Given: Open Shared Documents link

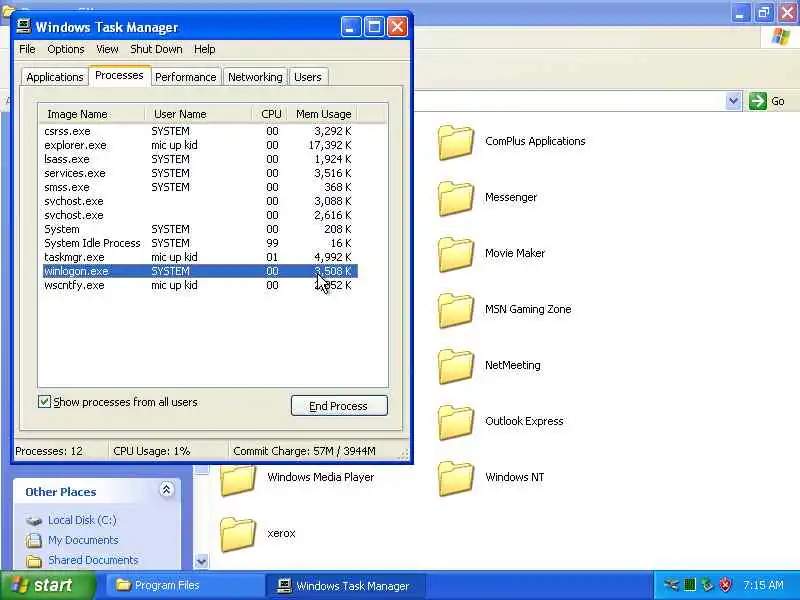Looking at the screenshot, I should click(x=93, y=560).
